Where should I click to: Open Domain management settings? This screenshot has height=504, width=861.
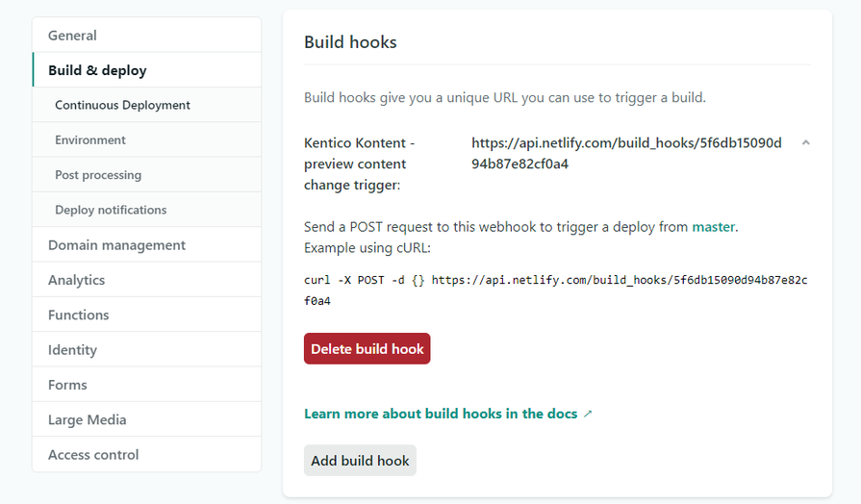[116, 245]
